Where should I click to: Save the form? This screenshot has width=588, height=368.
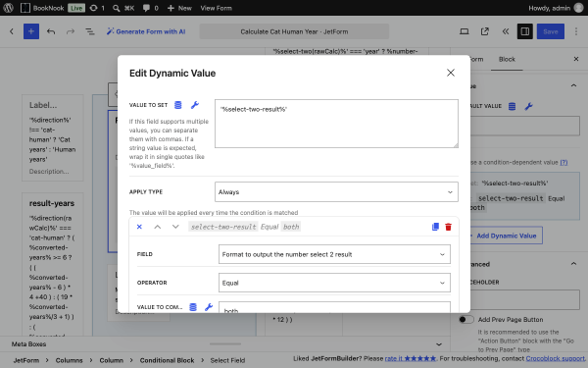(551, 31)
